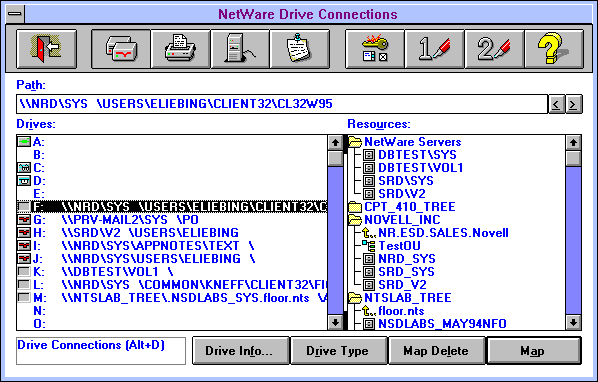Click the user-defined button 2 icon

[x=494, y=49]
